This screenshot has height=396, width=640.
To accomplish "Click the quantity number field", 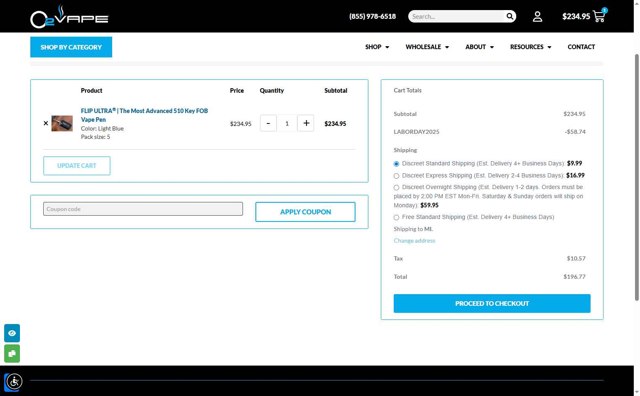I will [287, 123].
